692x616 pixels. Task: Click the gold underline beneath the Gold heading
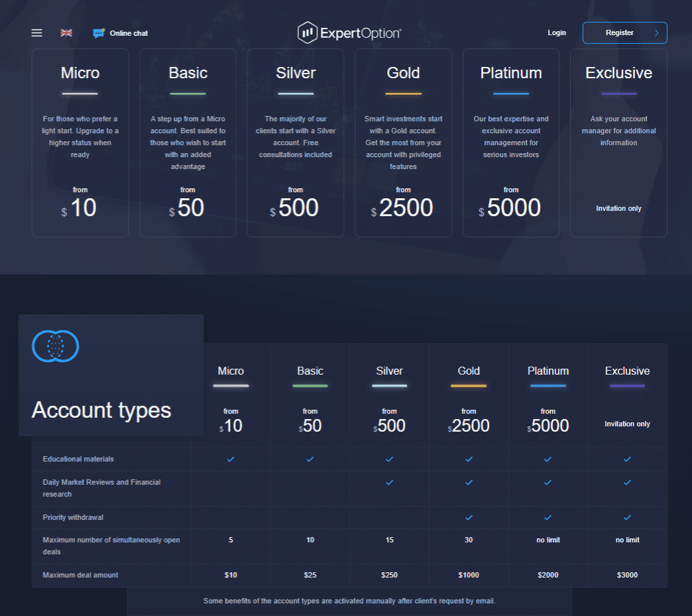tap(403, 93)
